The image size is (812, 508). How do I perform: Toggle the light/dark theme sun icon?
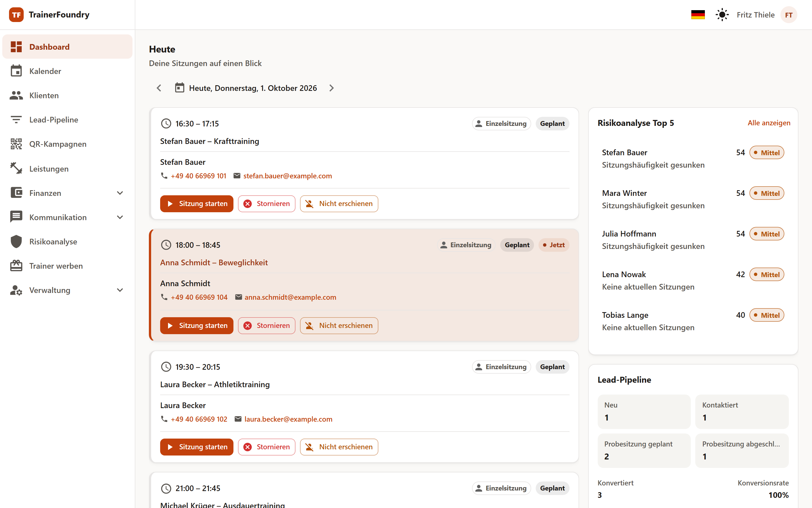click(x=722, y=15)
